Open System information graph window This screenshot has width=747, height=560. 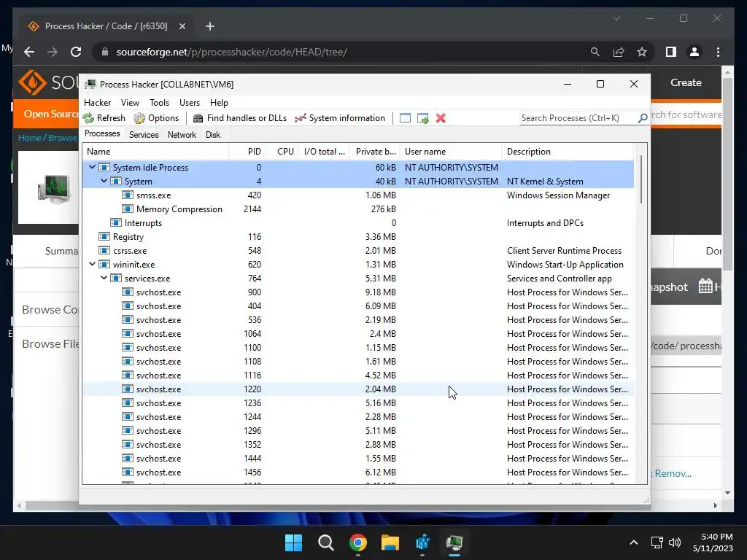click(x=340, y=118)
